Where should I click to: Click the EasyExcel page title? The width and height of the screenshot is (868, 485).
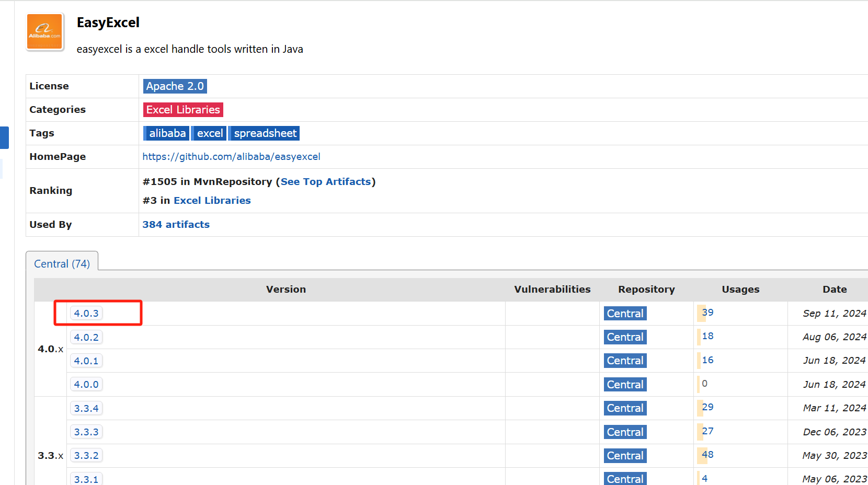pos(108,22)
